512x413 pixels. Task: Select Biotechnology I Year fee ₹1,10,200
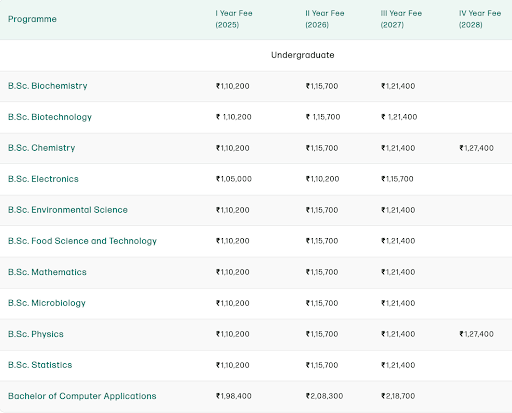click(234, 117)
